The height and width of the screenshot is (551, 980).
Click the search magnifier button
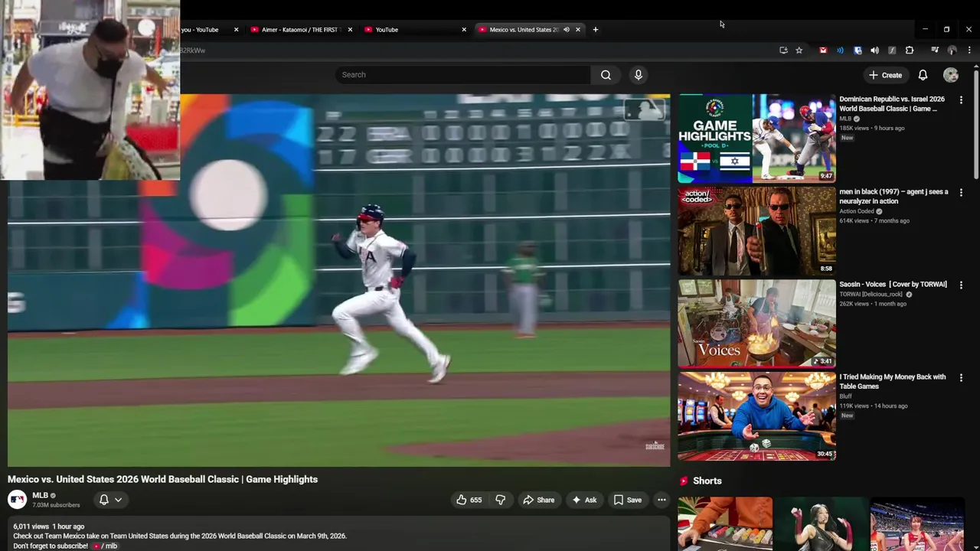point(606,75)
